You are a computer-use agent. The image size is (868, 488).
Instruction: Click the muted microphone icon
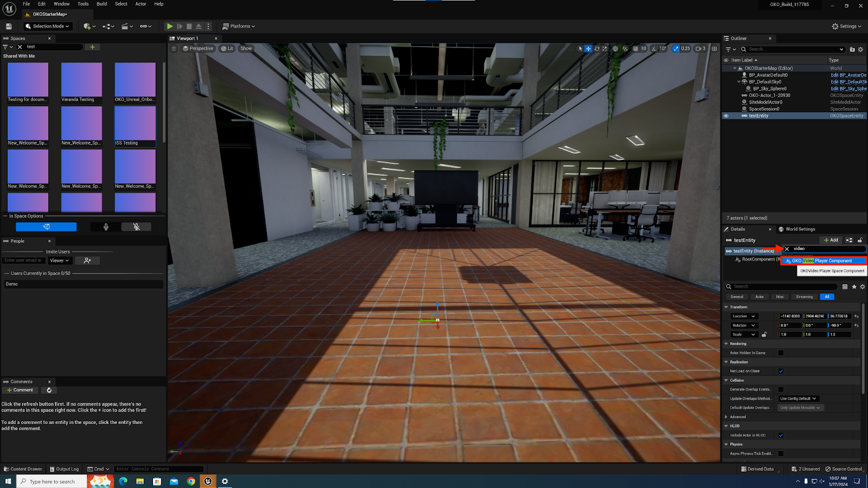[136, 227]
